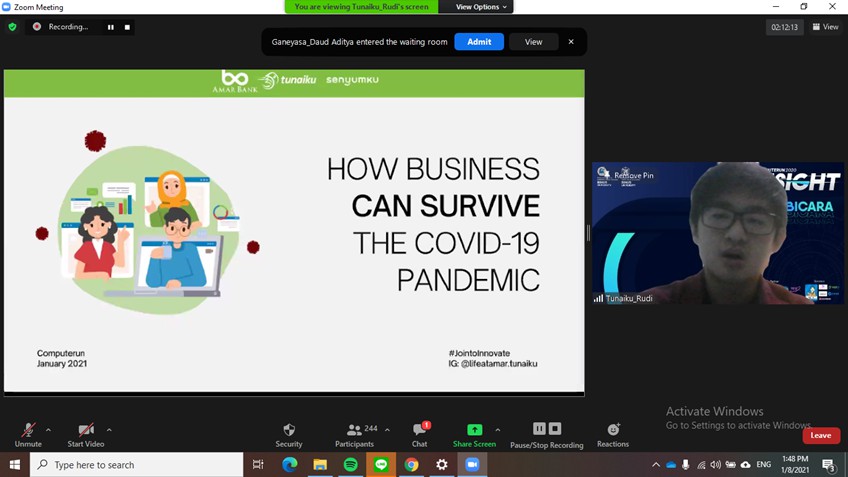Viewport: 848px width, 477px height.
Task: Stop recording via top-left stop icon
Action: point(127,27)
